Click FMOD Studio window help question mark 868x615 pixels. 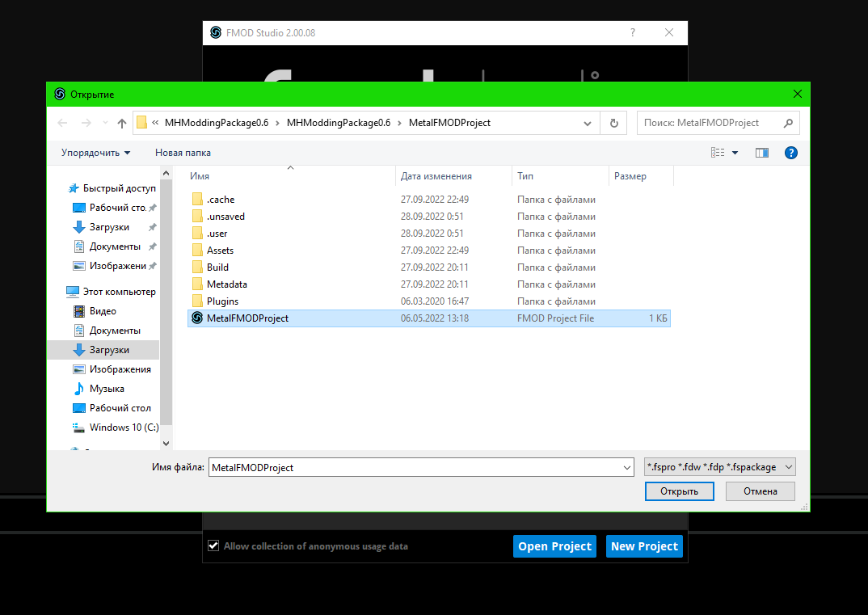point(633,32)
